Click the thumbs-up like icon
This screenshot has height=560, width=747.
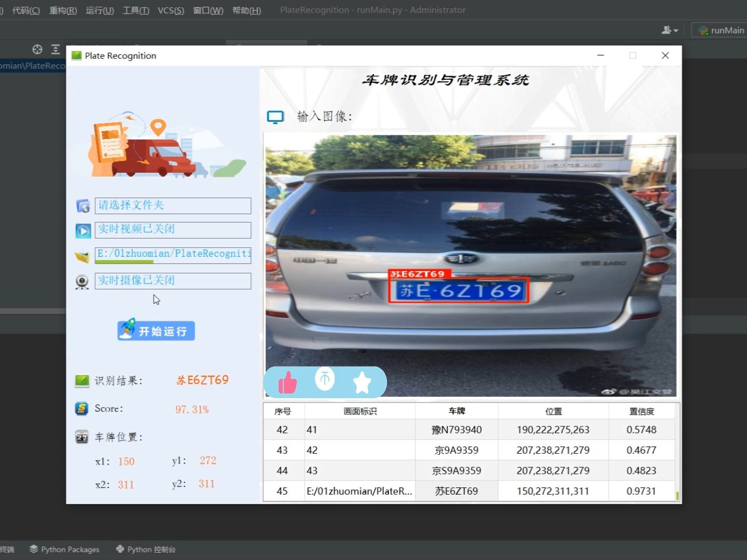pyautogui.click(x=287, y=383)
